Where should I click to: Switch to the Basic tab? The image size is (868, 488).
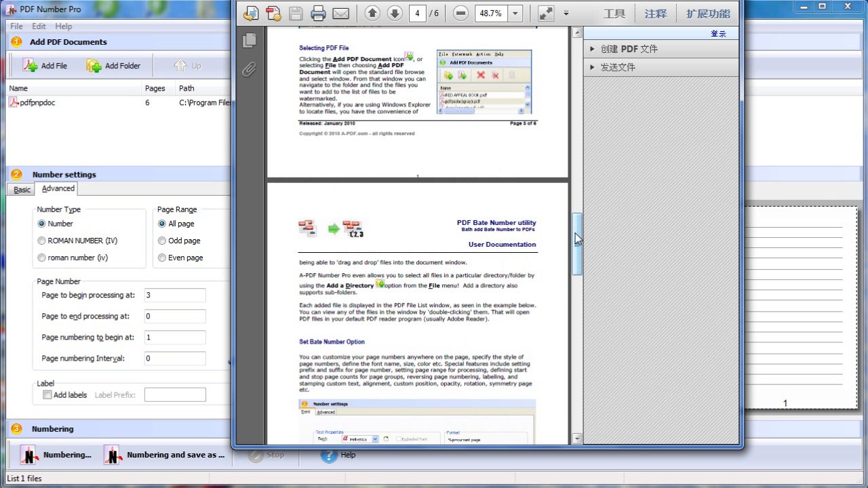(x=22, y=190)
